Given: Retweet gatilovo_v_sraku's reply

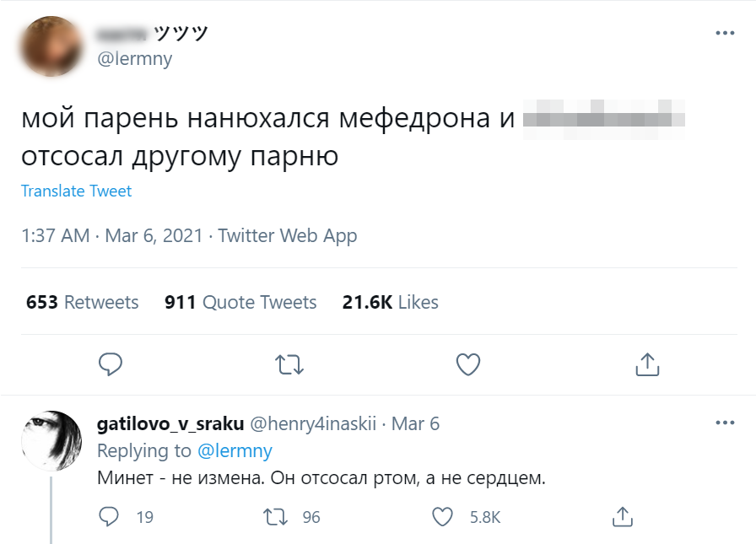Looking at the screenshot, I should (275, 516).
